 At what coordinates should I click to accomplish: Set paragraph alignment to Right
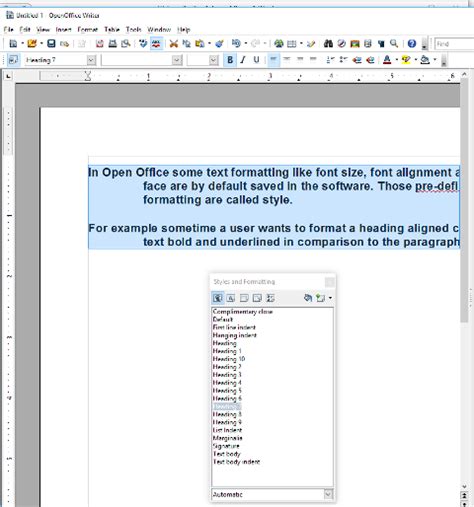click(300, 60)
